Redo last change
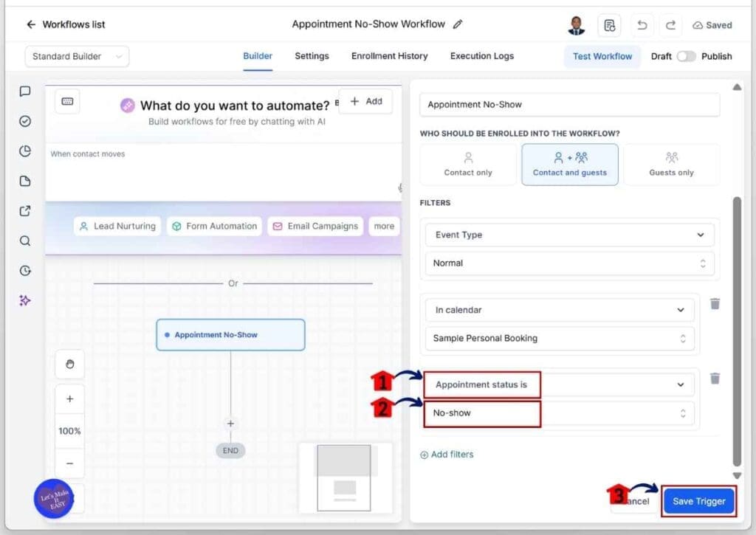The image size is (756, 535). click(670, 25)
